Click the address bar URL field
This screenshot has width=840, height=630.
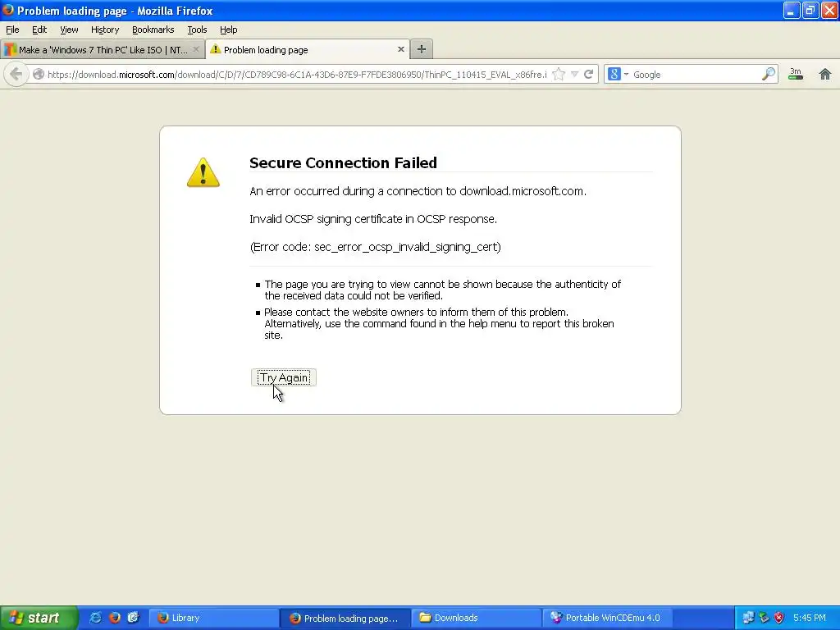297,75
